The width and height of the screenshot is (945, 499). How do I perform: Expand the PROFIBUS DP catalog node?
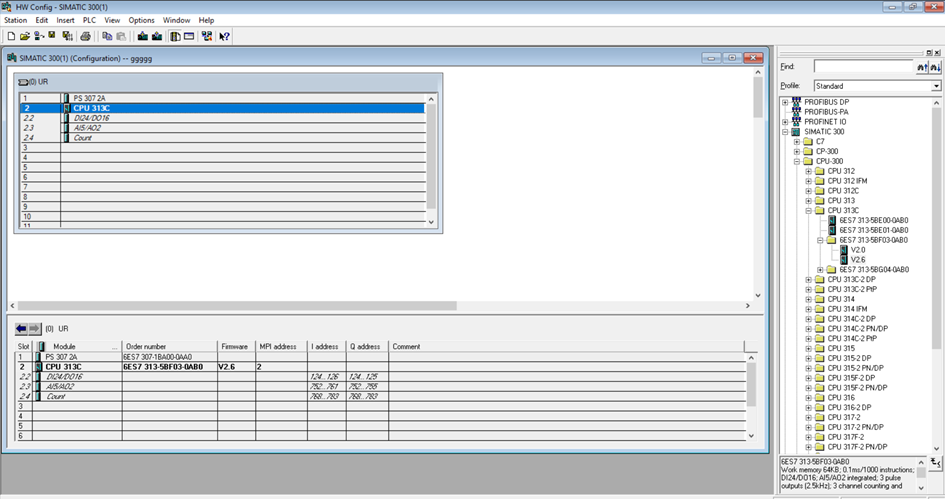click(x=786, y=102)
